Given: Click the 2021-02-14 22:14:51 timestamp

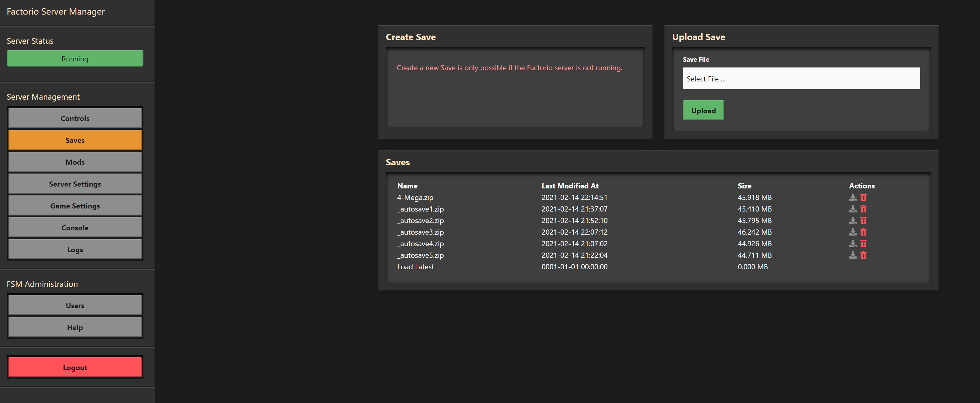Looking at the screenshot, I should (x=574, y=198).
